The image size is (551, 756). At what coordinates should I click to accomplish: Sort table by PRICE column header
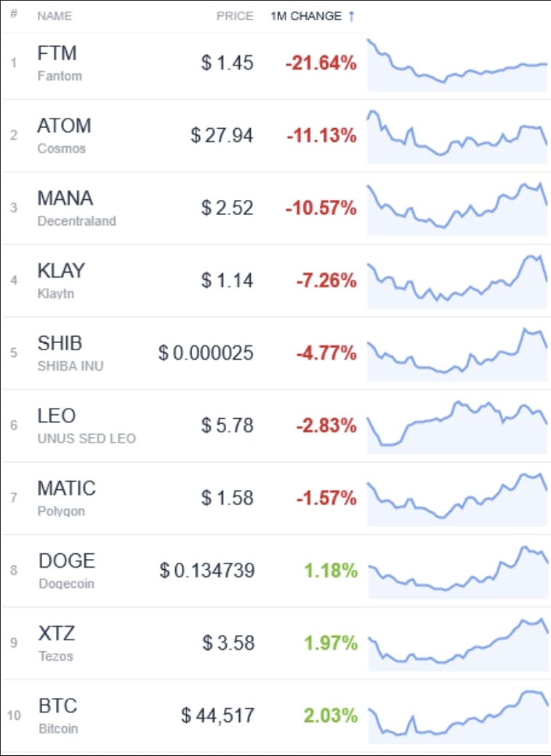[x=235, y=16]
